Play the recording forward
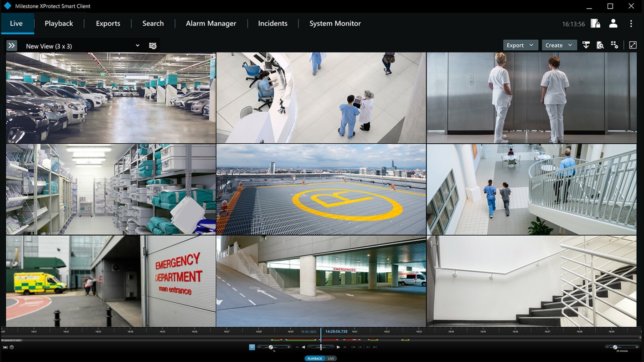The image size is (644, 362). (x=338, y=347)
